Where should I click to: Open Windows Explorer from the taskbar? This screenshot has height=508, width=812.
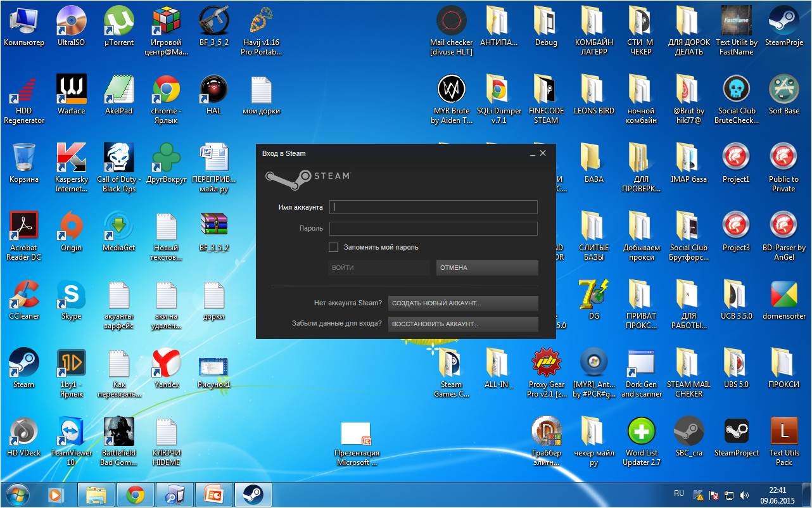point(96,495)
